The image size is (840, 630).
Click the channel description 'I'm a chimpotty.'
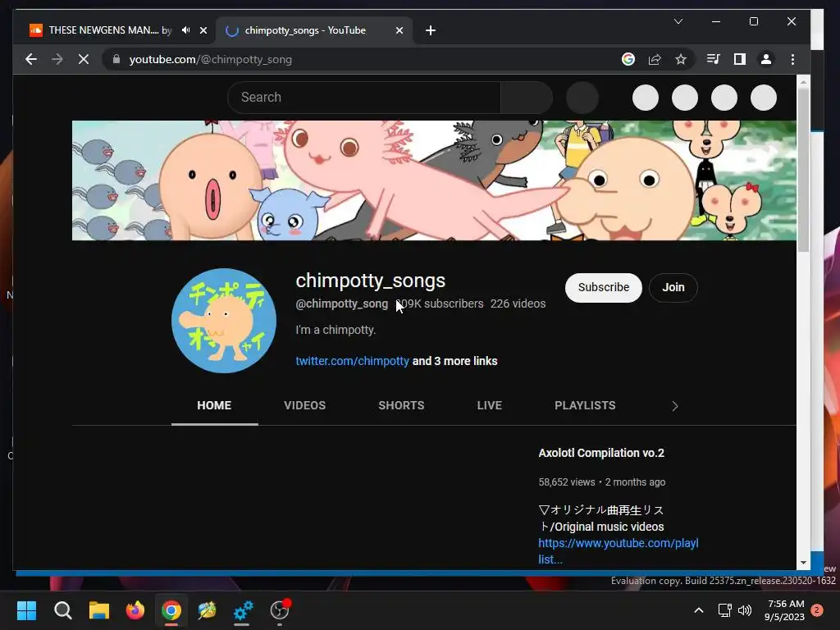(x=336, y=330)
